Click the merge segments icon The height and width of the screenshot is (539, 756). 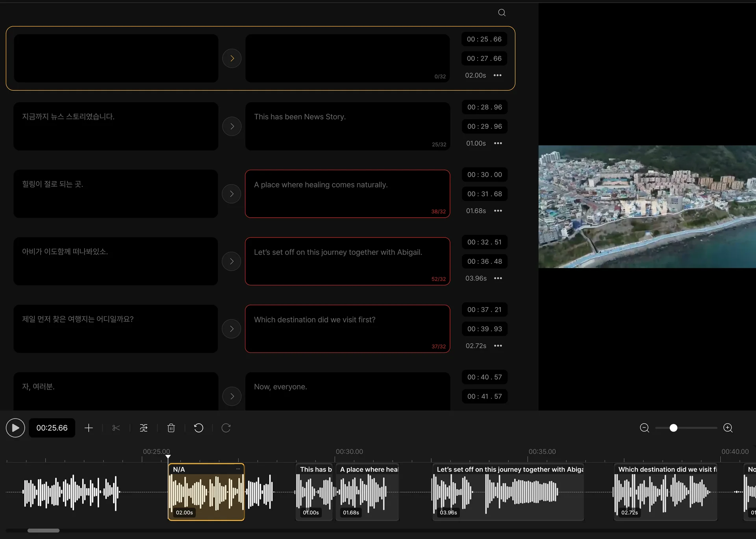pyautogui.click(x=144, y=428)
